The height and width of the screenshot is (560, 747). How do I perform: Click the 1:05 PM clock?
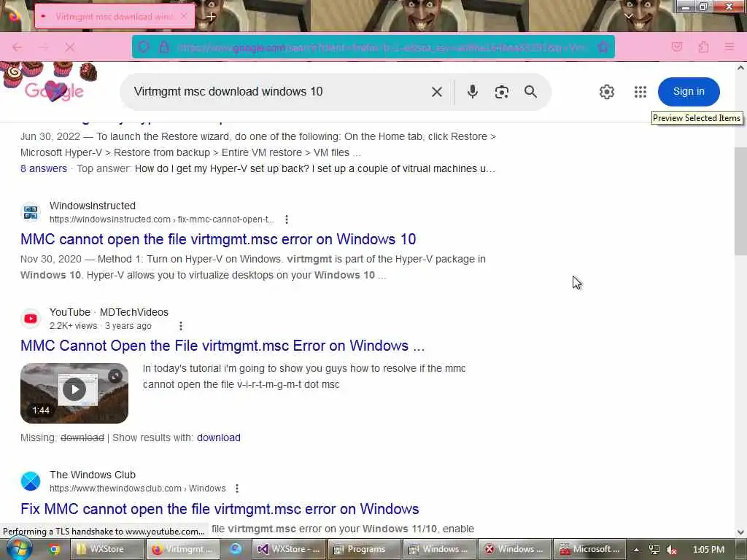click(x=708, y=550)
